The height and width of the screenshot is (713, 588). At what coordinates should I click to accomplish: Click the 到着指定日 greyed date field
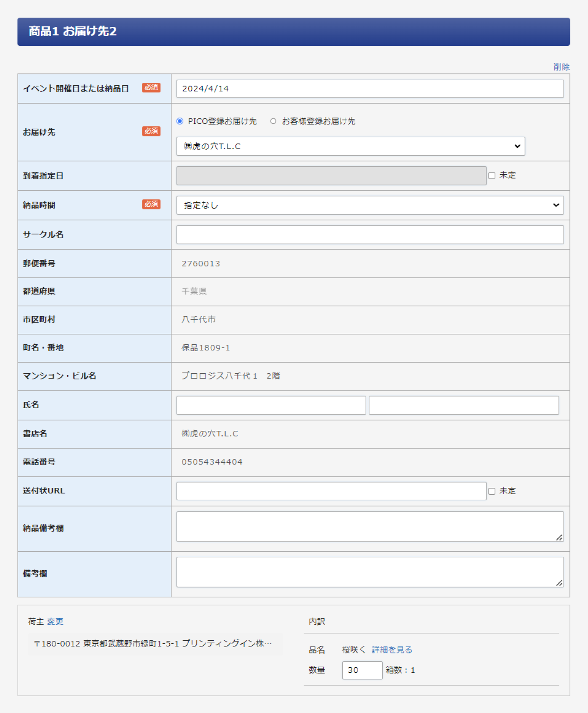tap(331, 176)
